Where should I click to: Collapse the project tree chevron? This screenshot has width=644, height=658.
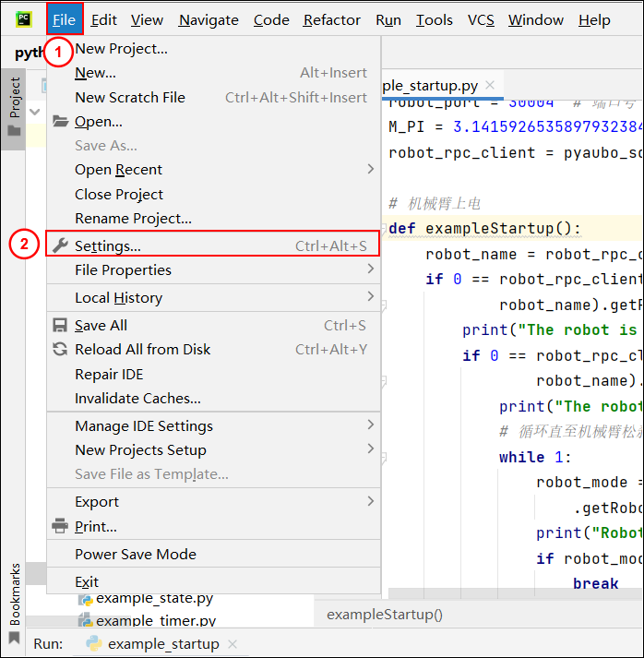point(35,112)
